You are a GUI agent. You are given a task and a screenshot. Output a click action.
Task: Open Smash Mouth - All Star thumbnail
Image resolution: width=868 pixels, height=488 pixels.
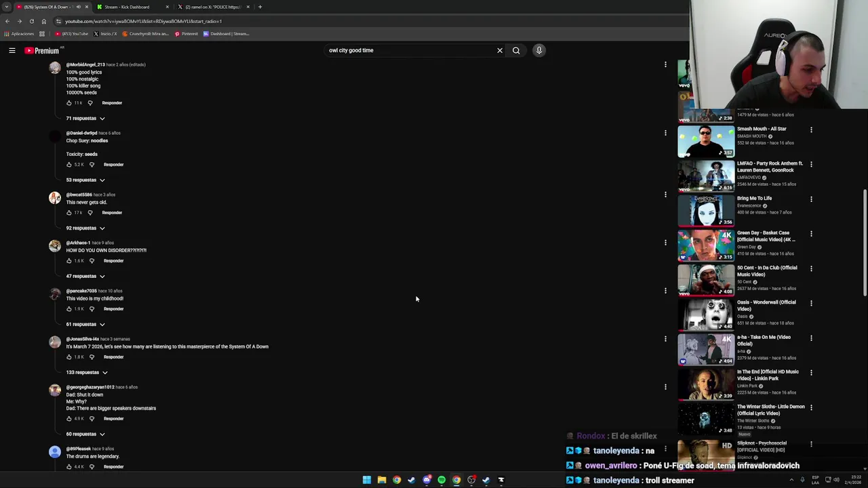706,140
